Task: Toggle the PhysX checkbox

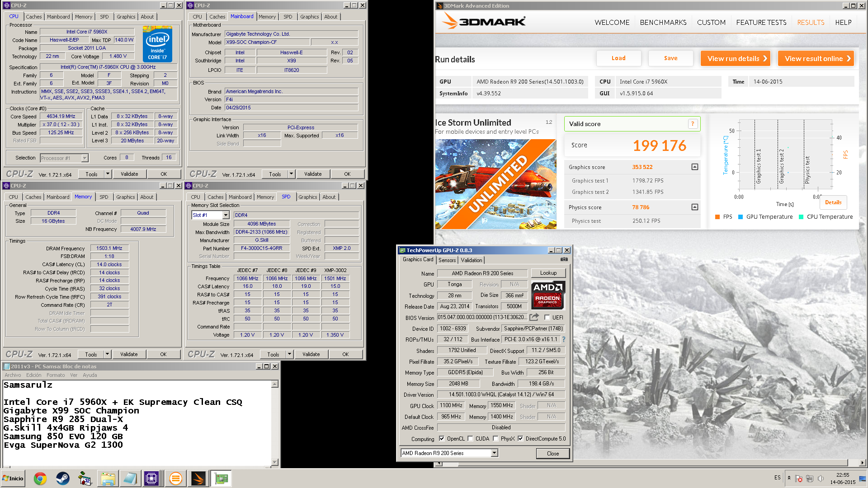Action: click(495, 438)
